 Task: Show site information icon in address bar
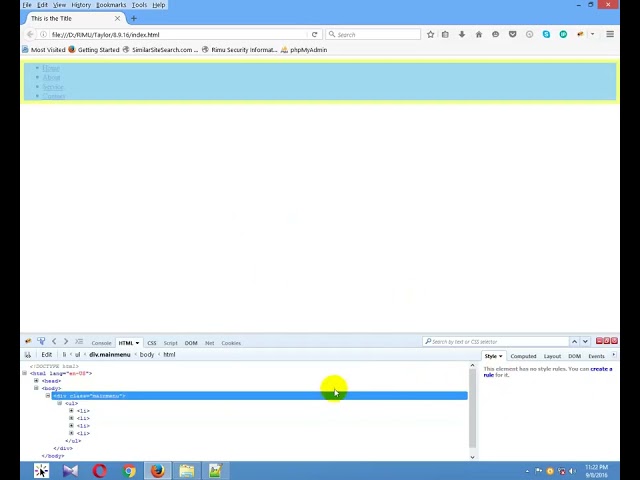(43, 35)
